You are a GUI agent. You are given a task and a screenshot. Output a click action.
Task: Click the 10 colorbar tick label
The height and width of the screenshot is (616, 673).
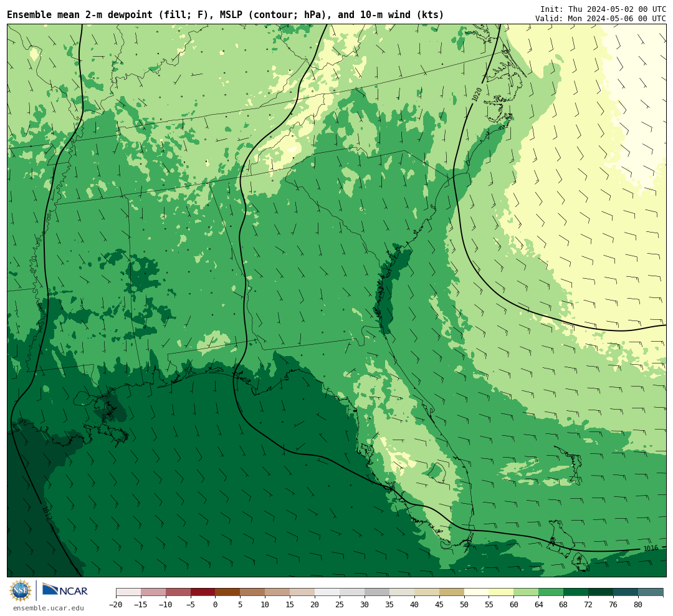265,604
